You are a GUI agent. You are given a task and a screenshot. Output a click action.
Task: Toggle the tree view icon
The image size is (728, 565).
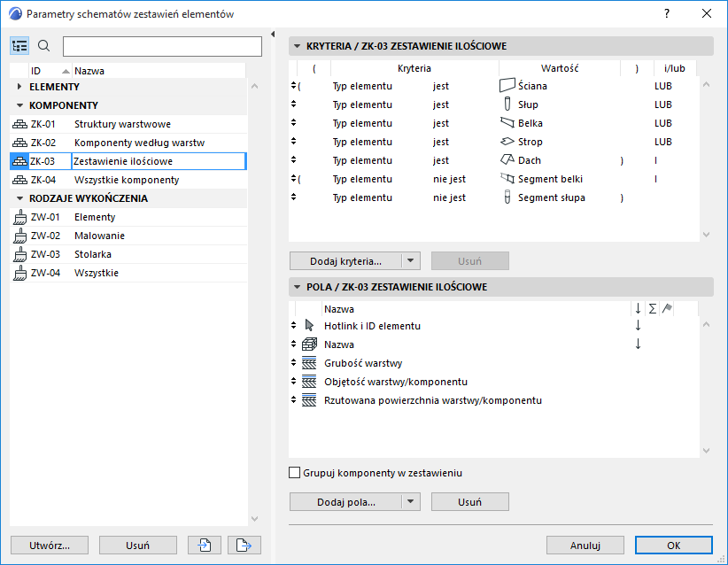click(x=19, y=46)
